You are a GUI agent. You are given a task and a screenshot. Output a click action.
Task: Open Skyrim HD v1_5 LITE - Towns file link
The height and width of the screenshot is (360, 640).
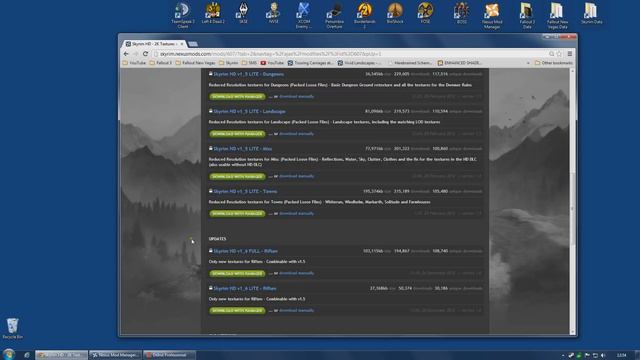(x=245, y=191)
